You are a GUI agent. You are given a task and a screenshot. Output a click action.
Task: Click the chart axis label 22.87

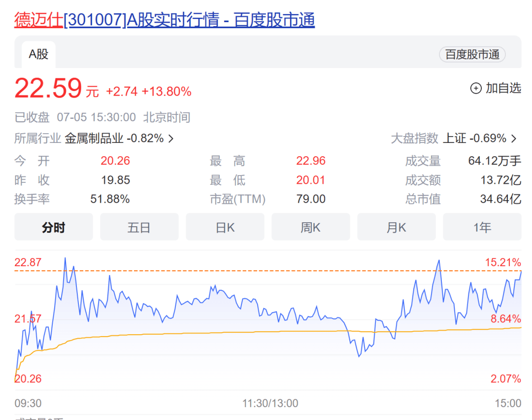pos(28,262)
